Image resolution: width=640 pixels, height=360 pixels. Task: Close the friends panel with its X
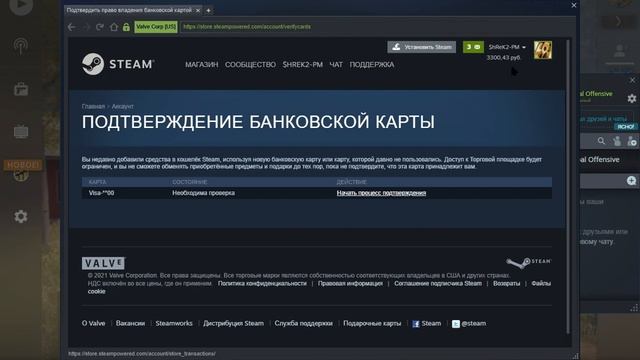click(x=632, y=80)
